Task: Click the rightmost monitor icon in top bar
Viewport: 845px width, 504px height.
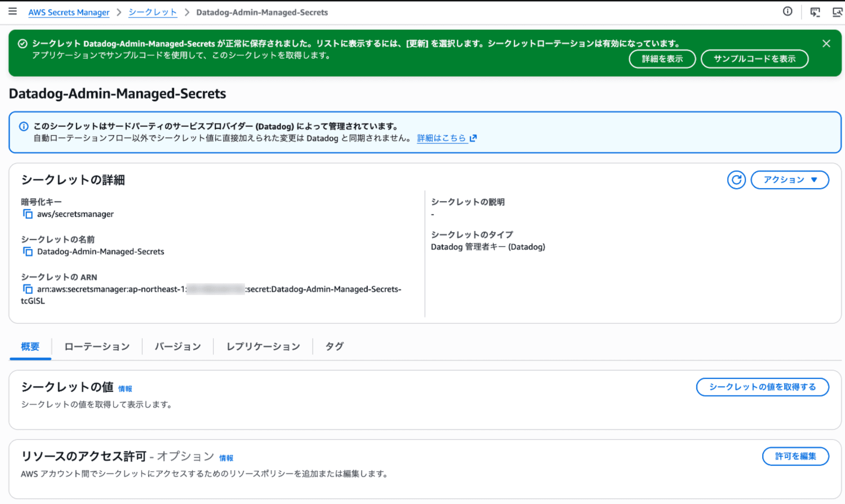Action: [x=837, y=12]
